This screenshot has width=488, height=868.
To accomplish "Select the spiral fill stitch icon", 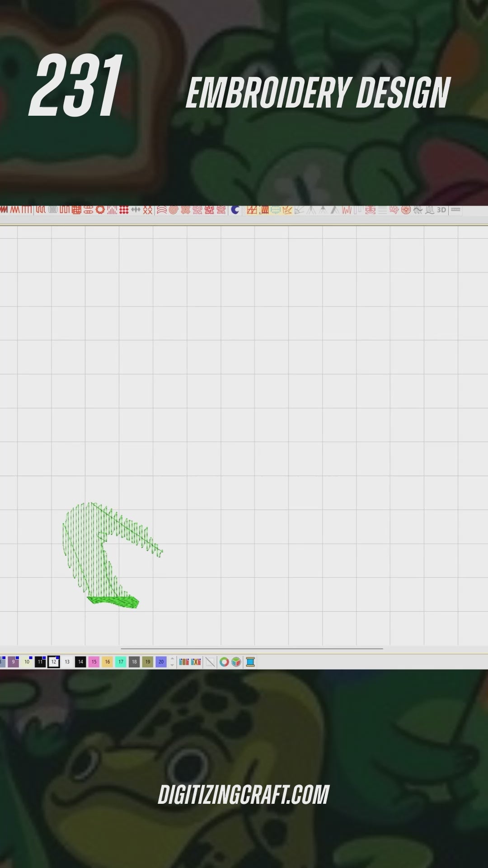I will coord(174,210).
